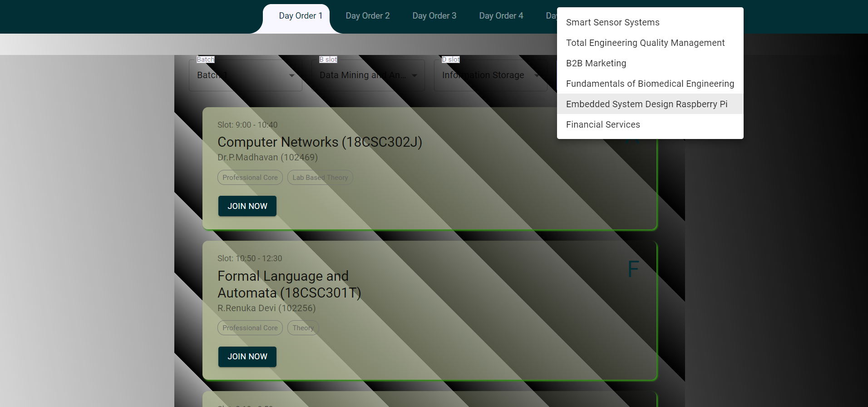
Task: Switch to Day Order 1 tab
Action: [301, 16]
